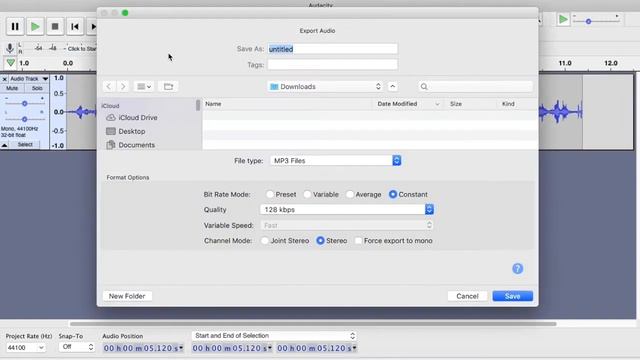Viewport: 640px width, 360px height.
Task: Open the Snap-To Off dropdown
Action: click(x=77, y=347)
